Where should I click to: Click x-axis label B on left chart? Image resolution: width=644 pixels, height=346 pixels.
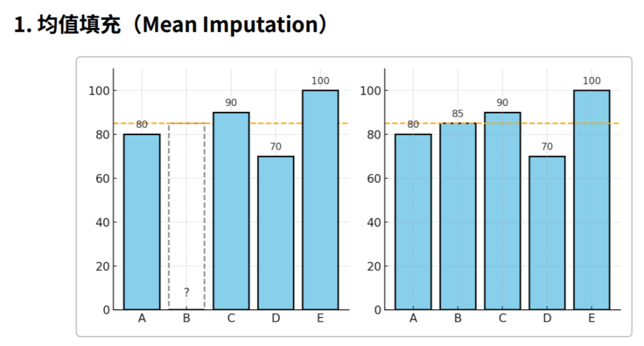[187, 319]
